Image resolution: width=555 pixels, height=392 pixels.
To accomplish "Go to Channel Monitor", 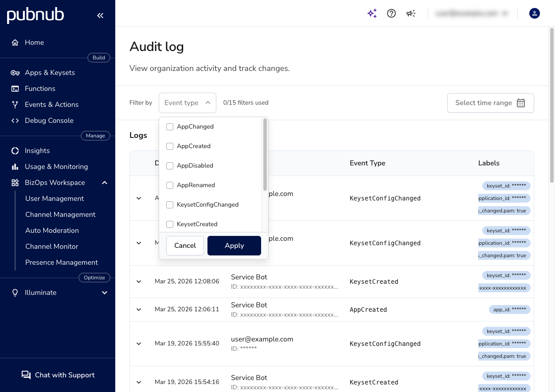I will click(51, 246).
